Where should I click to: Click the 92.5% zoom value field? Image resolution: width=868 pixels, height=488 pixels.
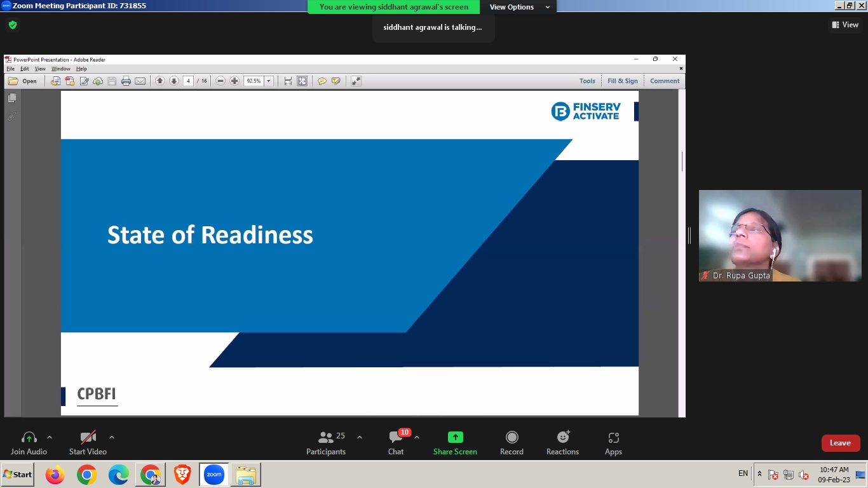click(x=254, y=81)
